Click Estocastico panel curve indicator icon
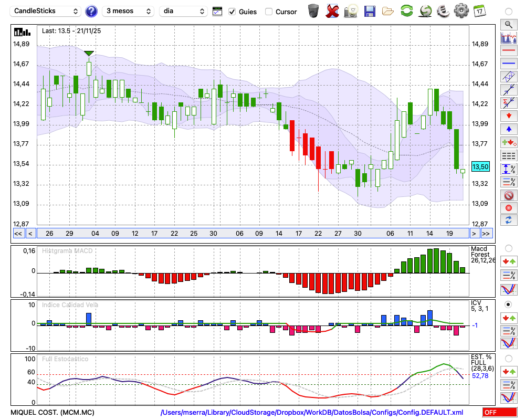The image size is (525, 420). [509, 397]
